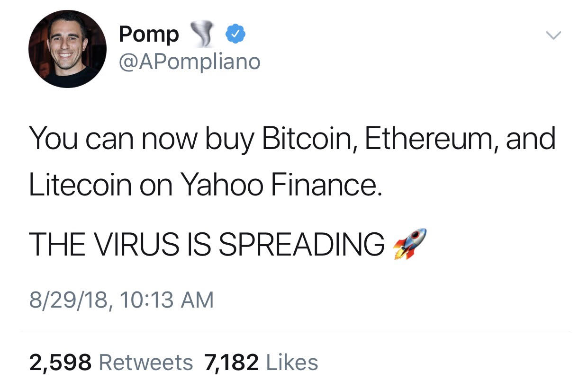Click the display name Pomp
The image size is (588, 389).
tap(149, 34)
